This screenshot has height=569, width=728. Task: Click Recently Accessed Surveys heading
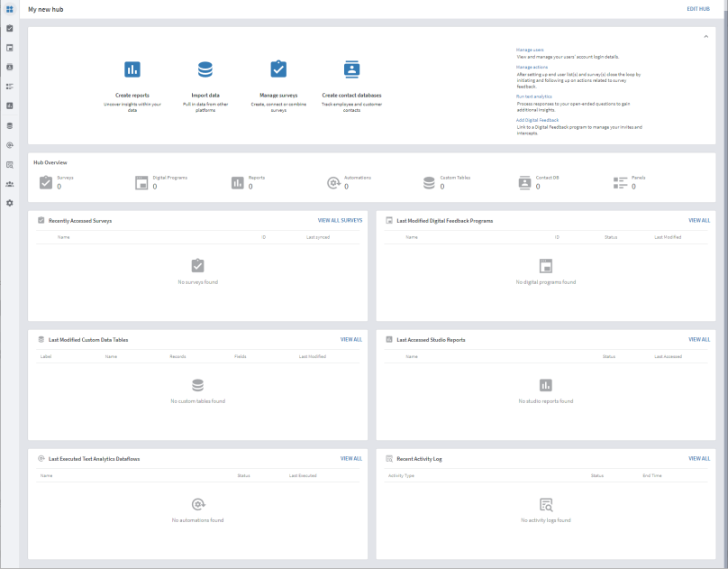pos(80,221)
